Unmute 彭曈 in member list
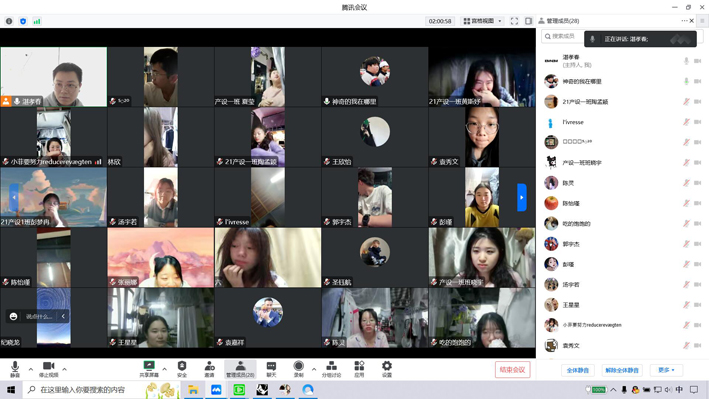The height and width of the screenshot is (399, 709). 686,264
